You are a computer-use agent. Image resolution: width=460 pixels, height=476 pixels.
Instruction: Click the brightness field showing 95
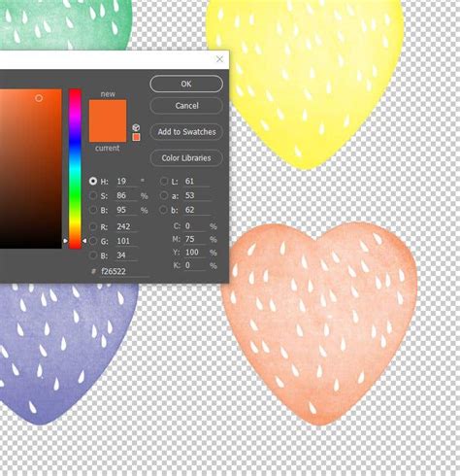(x=127, y=210)
